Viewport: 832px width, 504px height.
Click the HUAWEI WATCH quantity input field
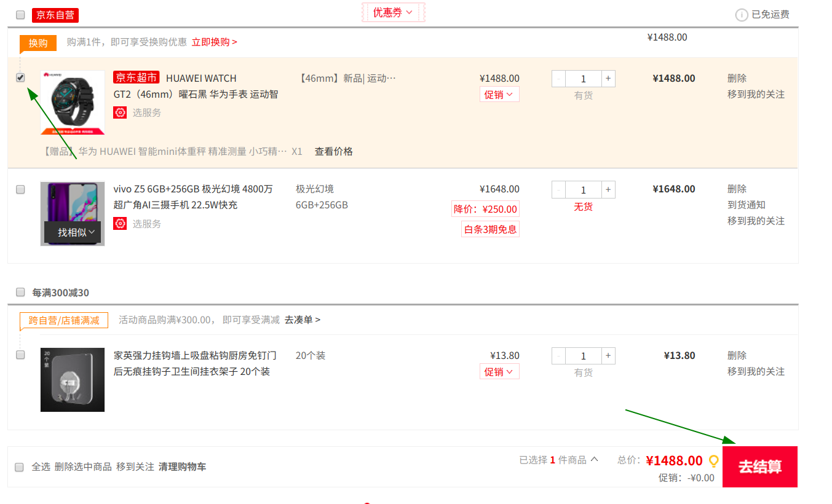pyautogui.click(x=584, y=79)
